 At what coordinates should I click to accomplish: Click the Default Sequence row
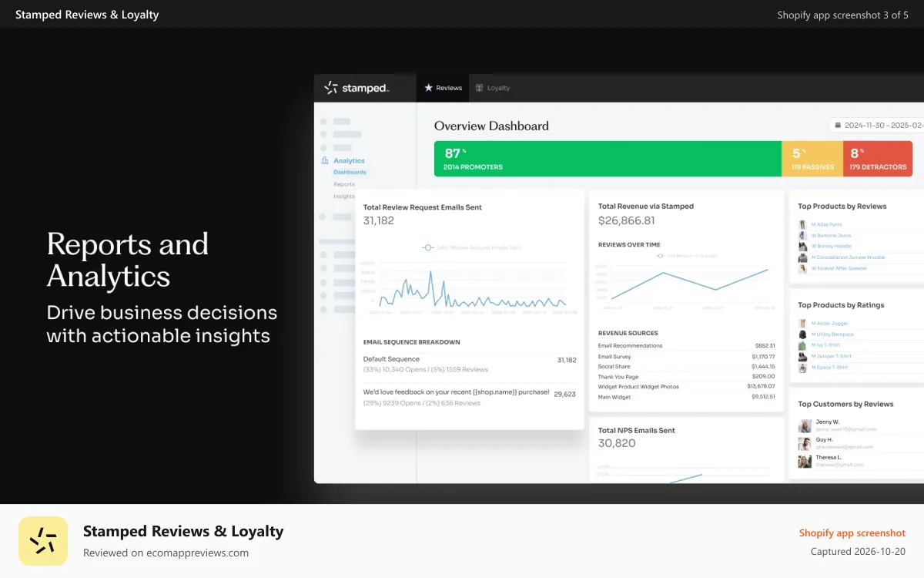tap(470, 364)
